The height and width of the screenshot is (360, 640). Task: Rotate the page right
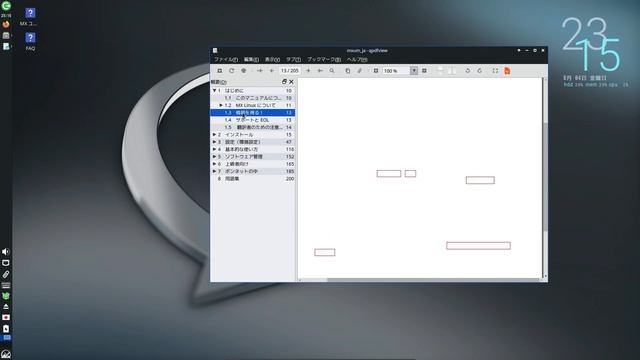coord(480,71)
